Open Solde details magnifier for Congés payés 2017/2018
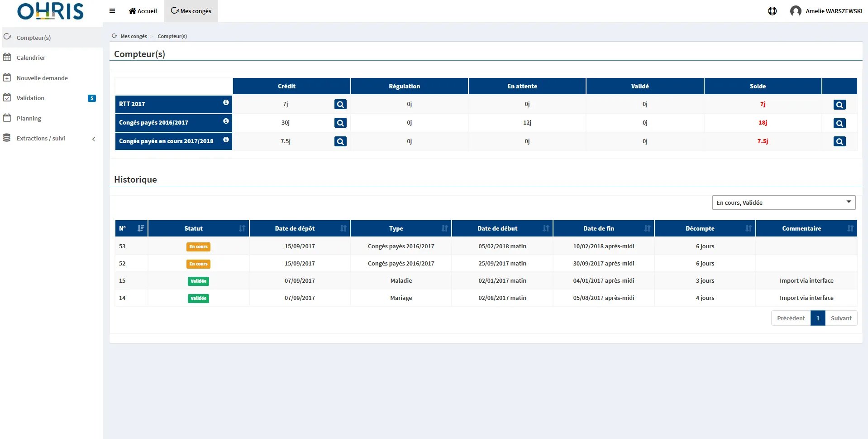This screenshot has width=868, height=439. (x=839, y=142)
